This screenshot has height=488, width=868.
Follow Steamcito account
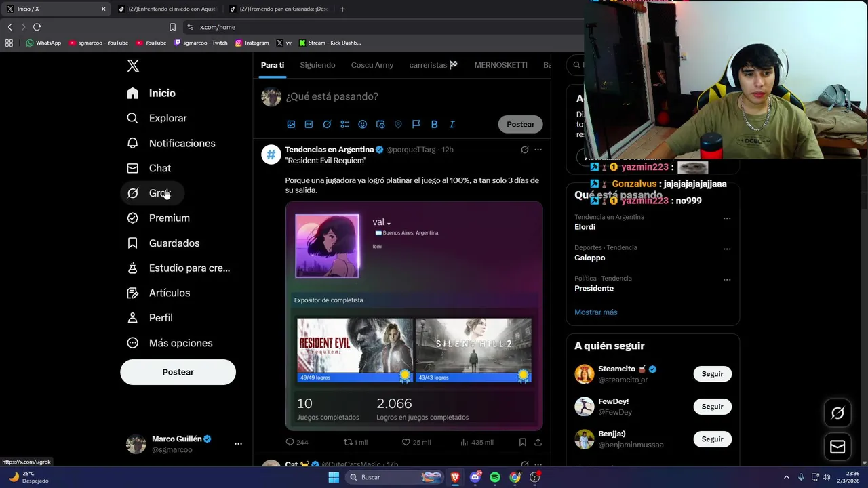click(712, 374)
